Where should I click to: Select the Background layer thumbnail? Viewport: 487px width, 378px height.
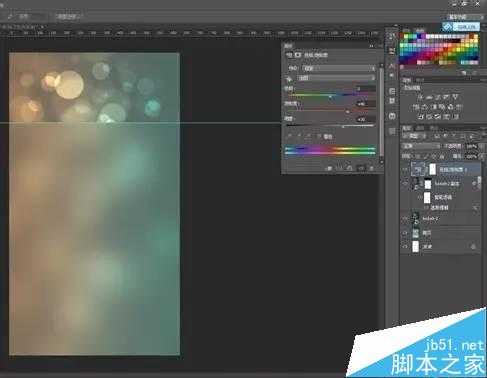(416, 247)
